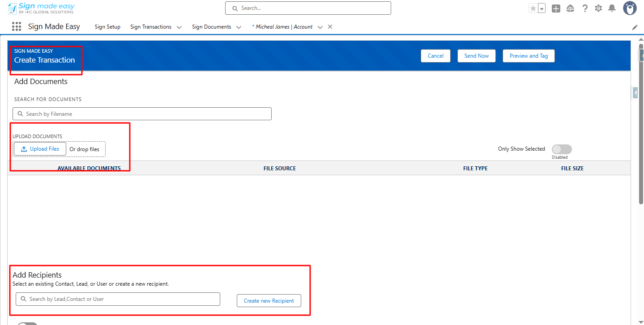Image resolution: width=644 pixels, height=325 pixels.
Task: Select the Micheal James Account tab
Action: click(284, 27)
